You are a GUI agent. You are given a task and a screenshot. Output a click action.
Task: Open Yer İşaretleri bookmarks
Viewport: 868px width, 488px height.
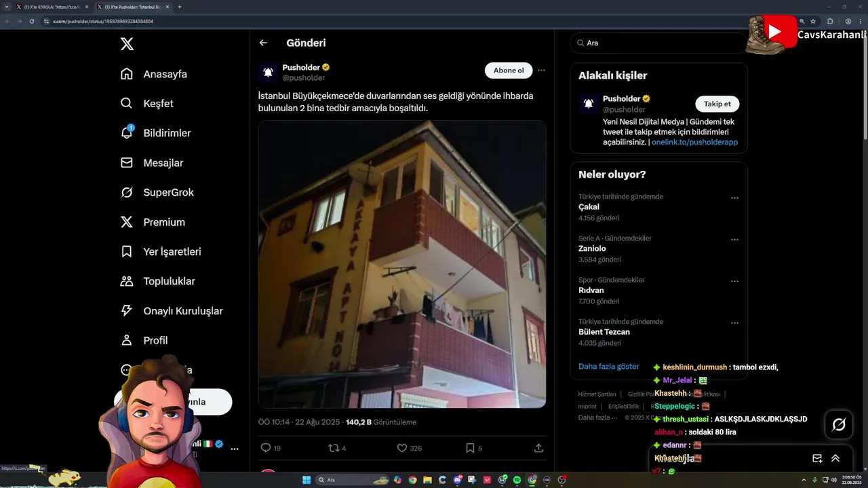[x=161, y=251]
